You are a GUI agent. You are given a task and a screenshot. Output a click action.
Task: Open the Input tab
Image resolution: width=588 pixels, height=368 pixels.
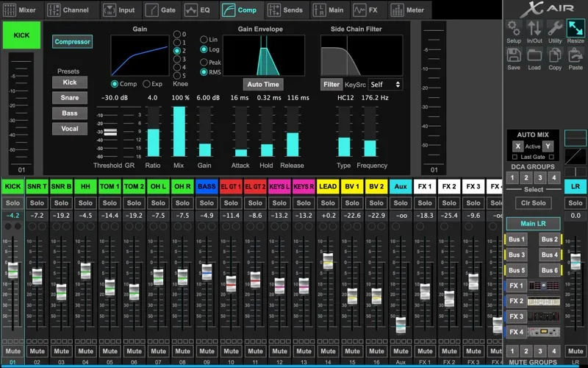pos(119,10)
